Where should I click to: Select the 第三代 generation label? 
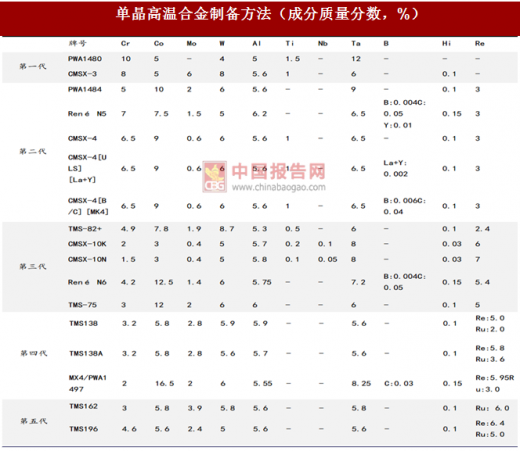(33, 267)
